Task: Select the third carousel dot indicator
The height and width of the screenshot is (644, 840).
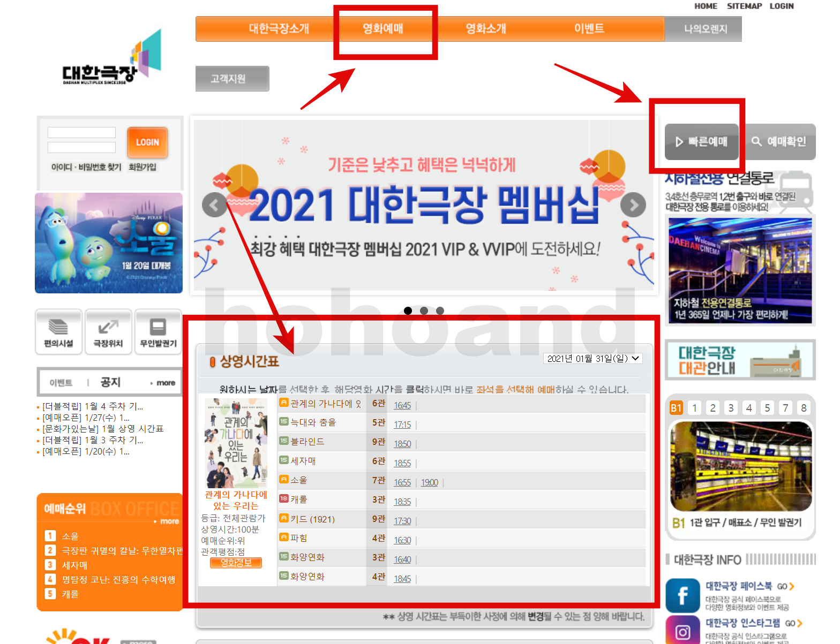Action: tap(440, 310)
